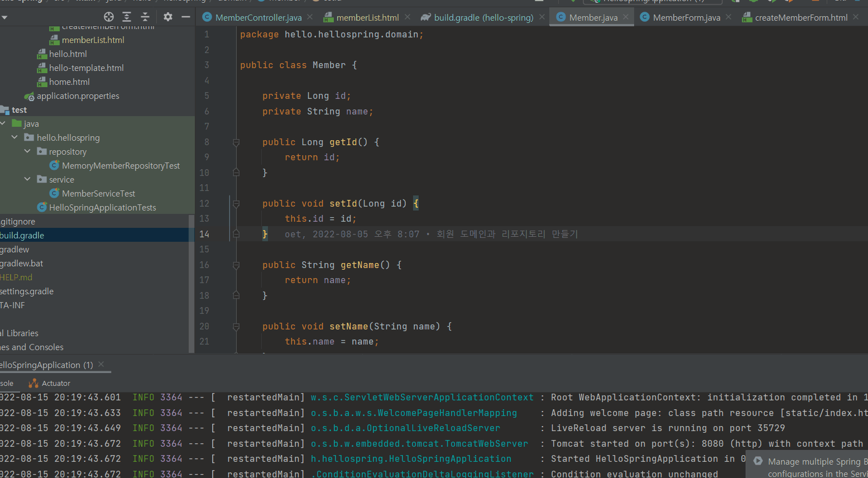Collapse all nodes in project tree
868x478 pixels.
coord(145,17)
